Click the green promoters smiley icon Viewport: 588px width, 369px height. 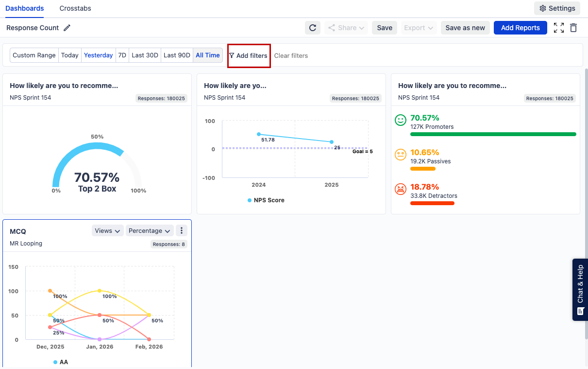401,120
